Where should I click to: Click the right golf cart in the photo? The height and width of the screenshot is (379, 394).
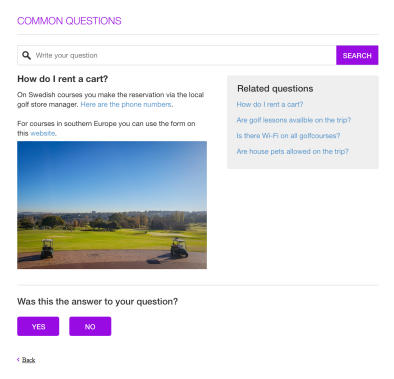[179, 248]
